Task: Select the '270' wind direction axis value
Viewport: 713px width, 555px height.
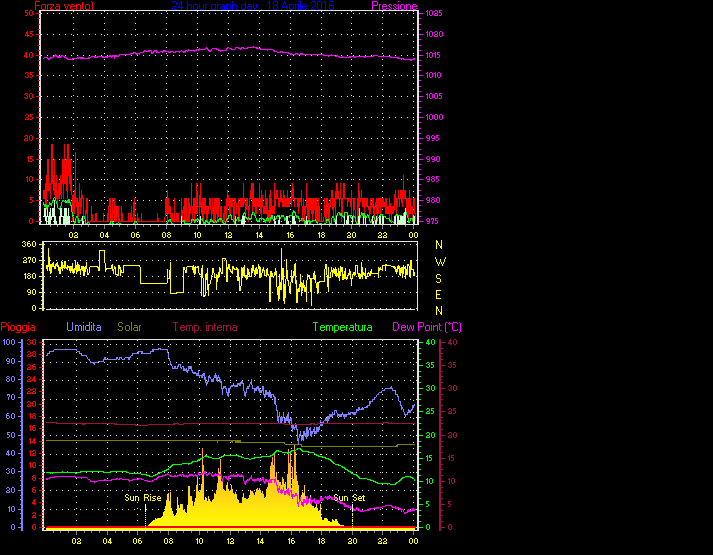Action: [29, 260]
